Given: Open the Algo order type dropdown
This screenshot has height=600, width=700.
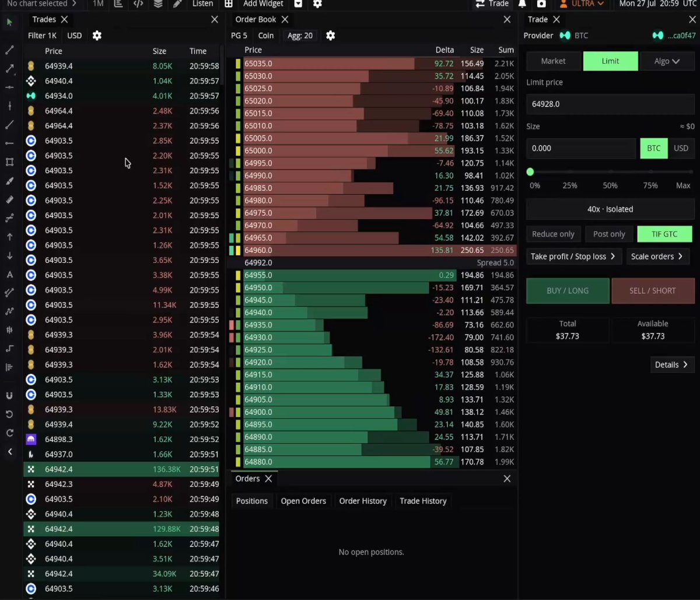Looking at the screenshot, I should 667,61.
